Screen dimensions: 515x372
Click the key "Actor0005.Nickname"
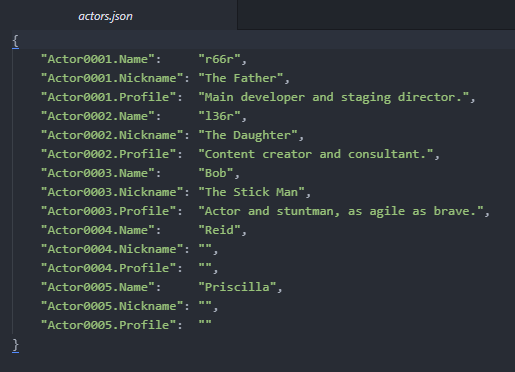click(x=112, y=306)
